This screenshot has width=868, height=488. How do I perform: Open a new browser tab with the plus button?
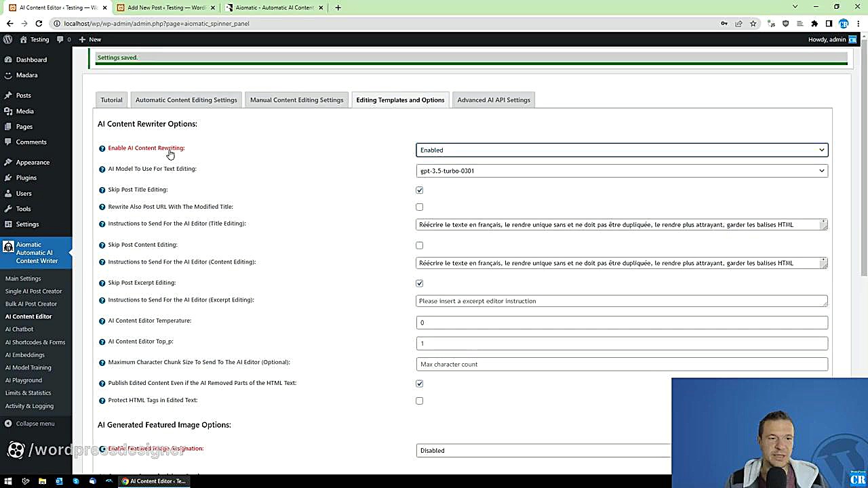pyautogui.click(x=338, y=7)
